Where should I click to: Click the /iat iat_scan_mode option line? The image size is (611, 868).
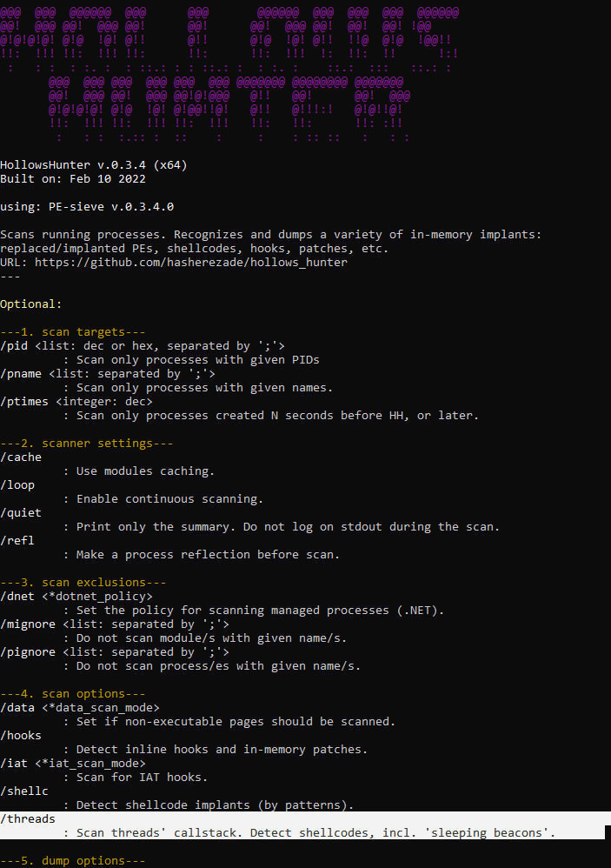click(73, 763)
